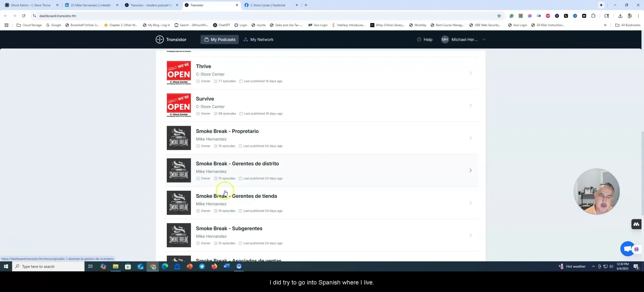Show hidden system tray icons
The height and width of the screenshot is (292, 644).
[593, 266]
